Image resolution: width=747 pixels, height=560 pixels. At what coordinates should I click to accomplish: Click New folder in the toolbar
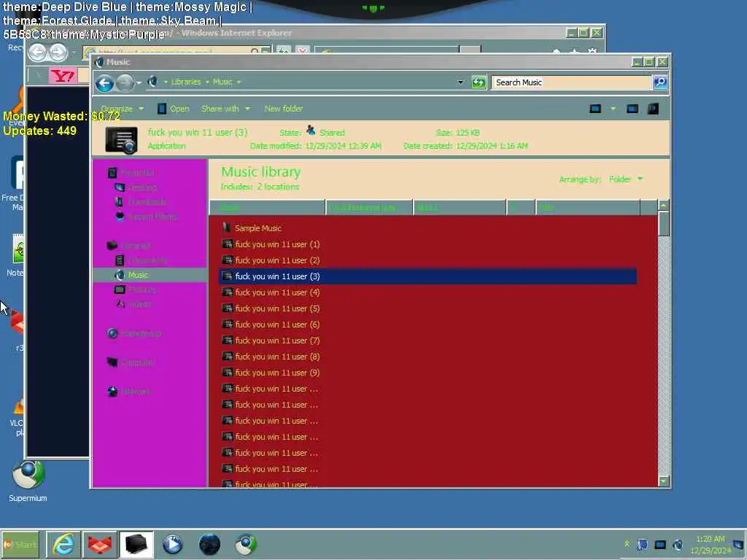click(284, 109)
